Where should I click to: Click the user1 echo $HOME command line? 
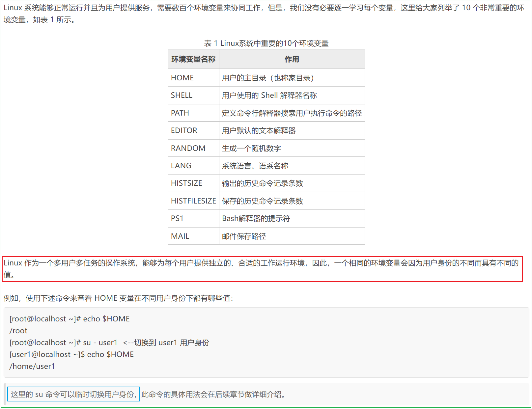tap(71, 354)
